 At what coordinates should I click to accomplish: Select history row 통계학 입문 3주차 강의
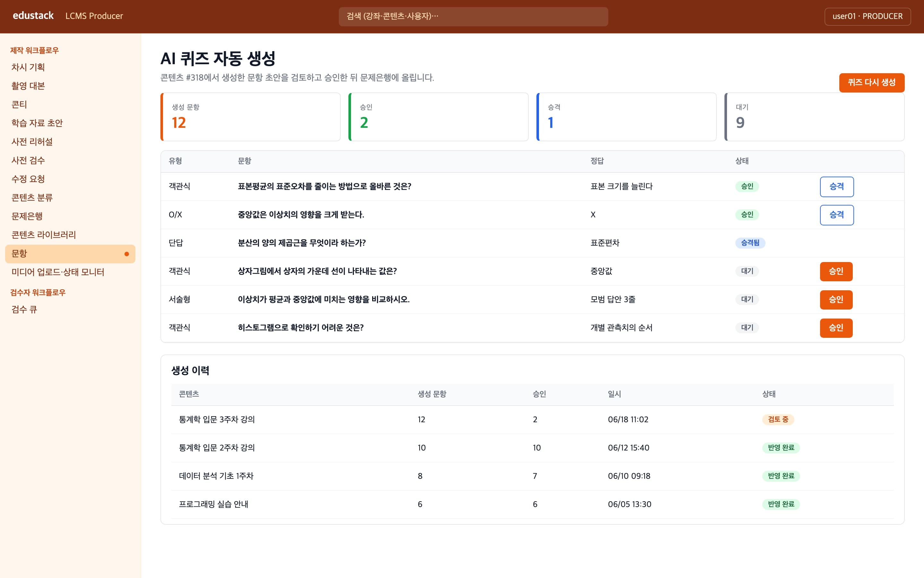(x=532, y=420)
